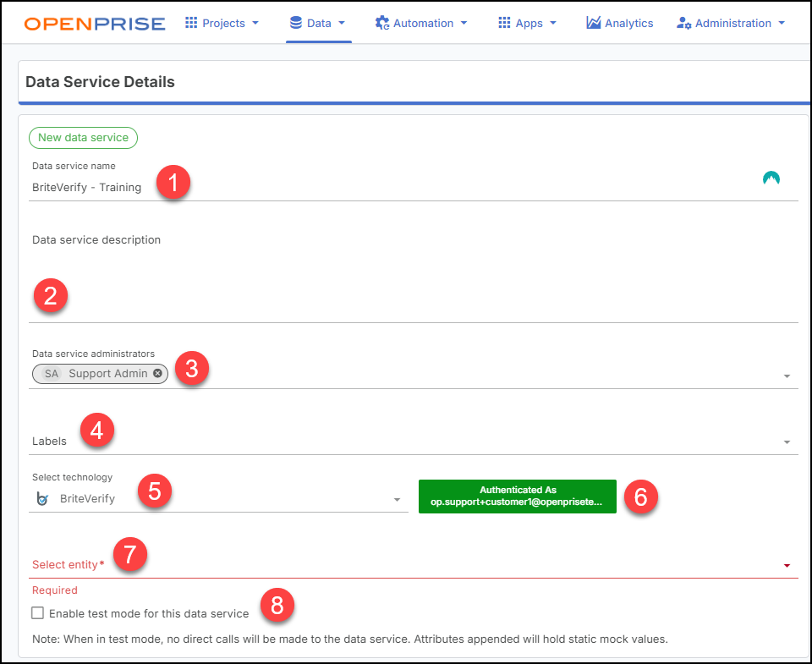Click the Openprise logo
This screenshot has height=664, width=812.
pyautogui.click(x=95, y=24)
